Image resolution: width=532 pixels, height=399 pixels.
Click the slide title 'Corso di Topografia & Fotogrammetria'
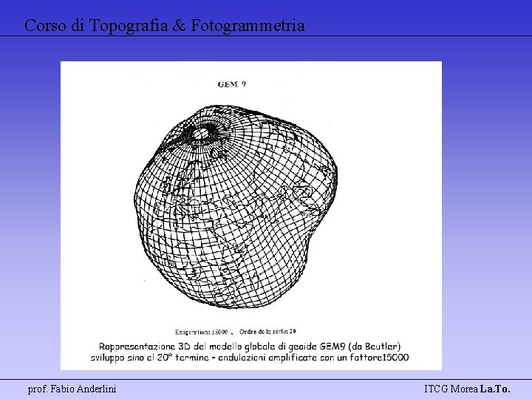click(165, 25)
